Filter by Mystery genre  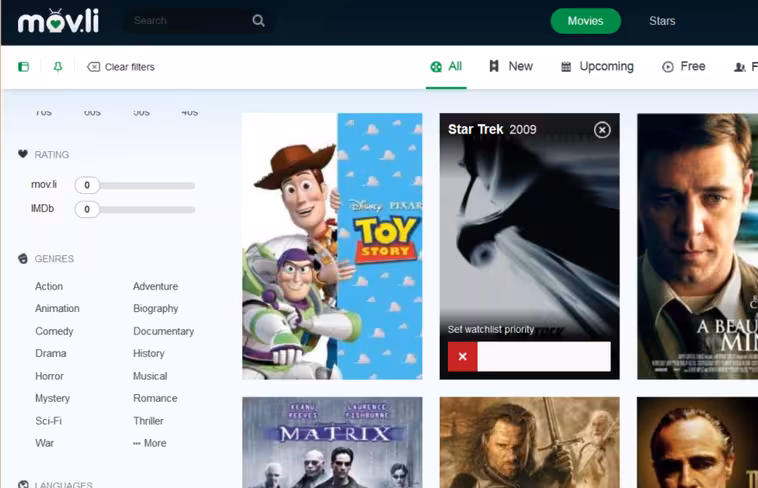pyautogui.click(x=52, y=399)
